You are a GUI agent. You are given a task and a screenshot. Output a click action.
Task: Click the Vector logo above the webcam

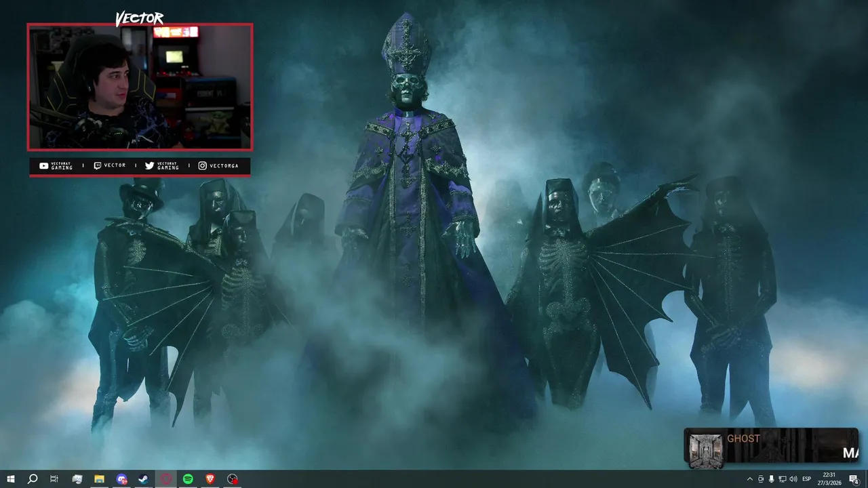coord(140,18)
